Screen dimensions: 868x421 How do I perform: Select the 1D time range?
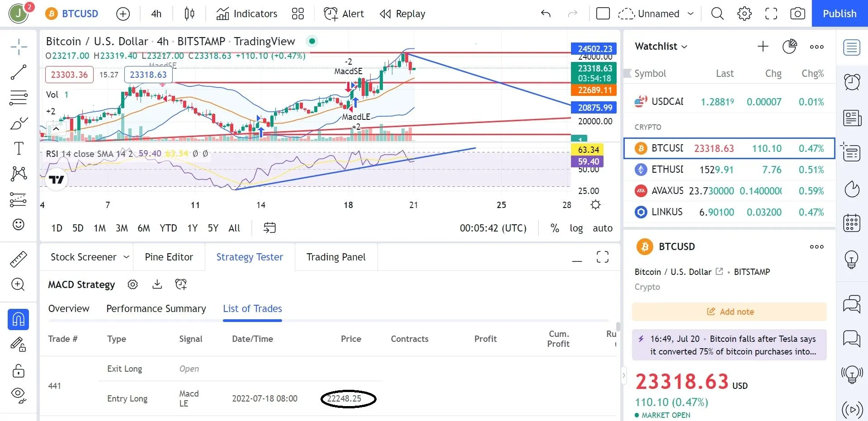(57, 228)
